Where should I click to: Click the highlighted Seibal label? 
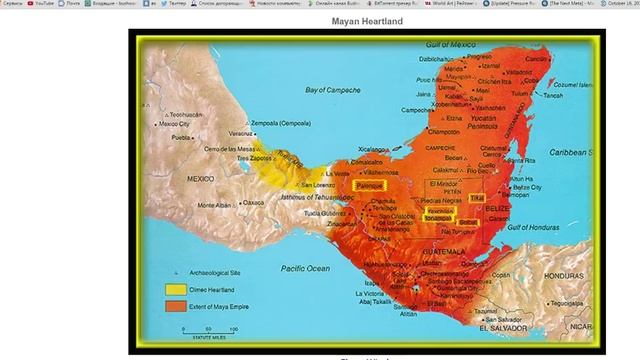pos(468,222)
